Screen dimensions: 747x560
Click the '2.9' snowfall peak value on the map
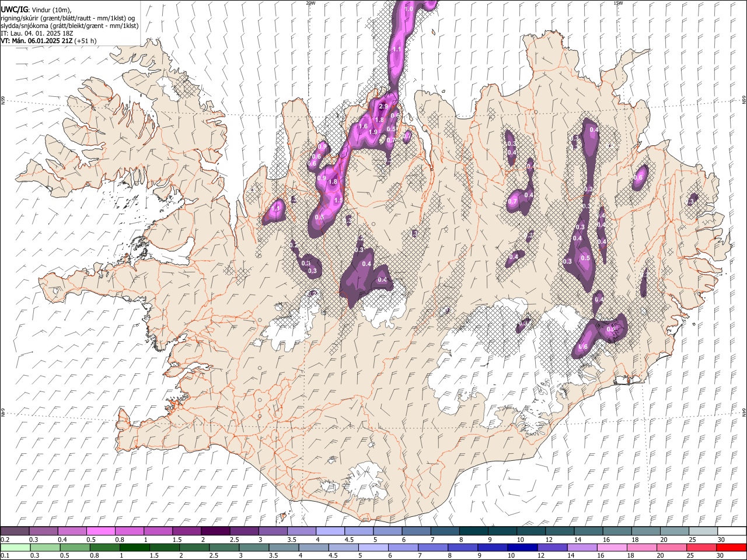[x=383, y=107]
